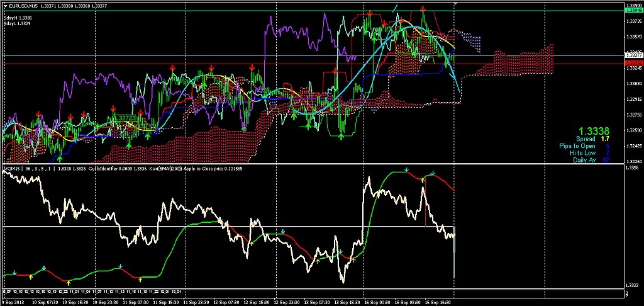The width and height of the screenshot is (644, 306).
Task: Click the Hi to Low label
Action: click(x=582, y=153)
